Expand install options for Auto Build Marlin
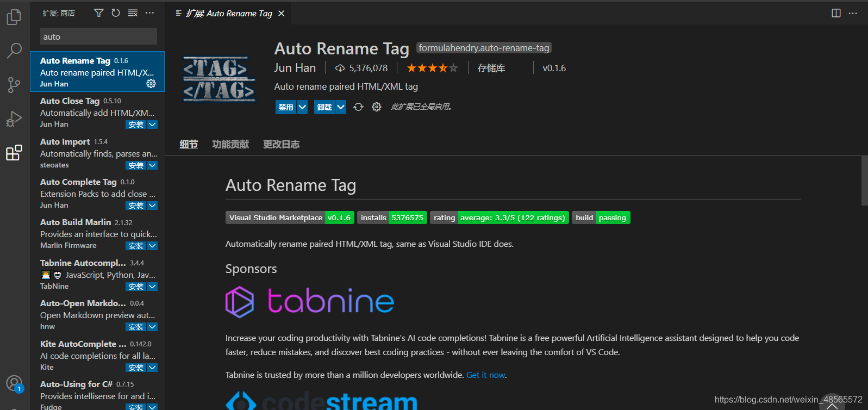 [x=152, y=246]
